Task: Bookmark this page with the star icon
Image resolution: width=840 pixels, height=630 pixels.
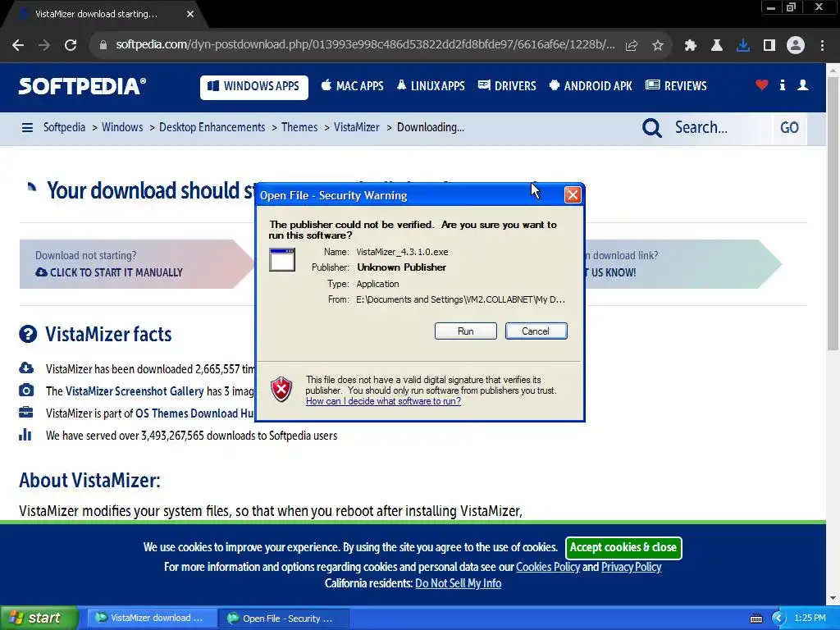Action: pyautogui.click(x=658, y=45)
